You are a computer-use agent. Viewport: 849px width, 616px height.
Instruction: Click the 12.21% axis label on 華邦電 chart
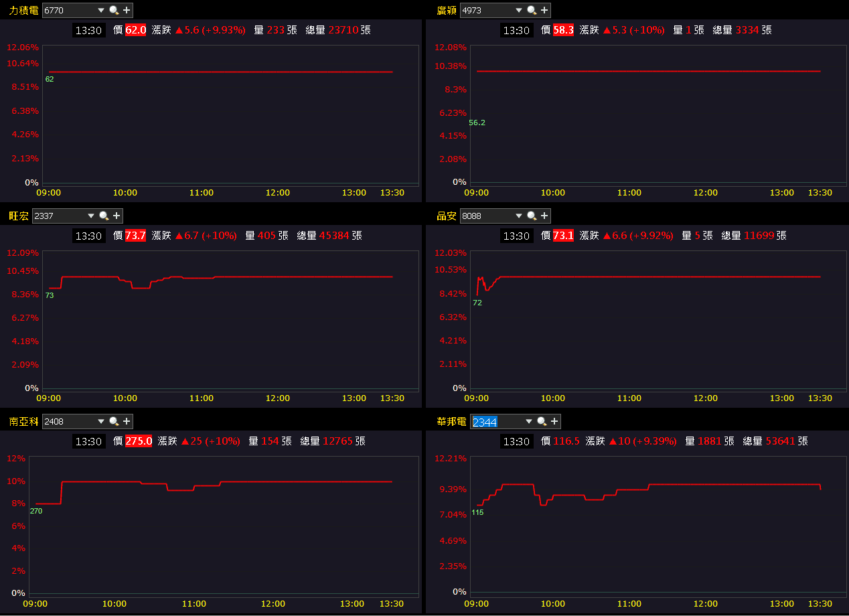click(x=451, y=459)
